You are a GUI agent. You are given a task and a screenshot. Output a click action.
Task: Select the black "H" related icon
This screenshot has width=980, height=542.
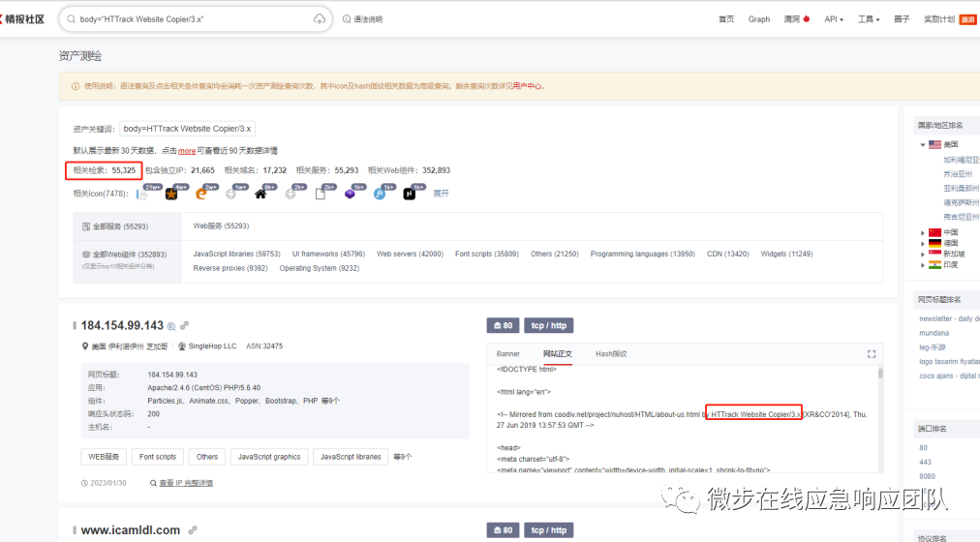pos(410,195)
